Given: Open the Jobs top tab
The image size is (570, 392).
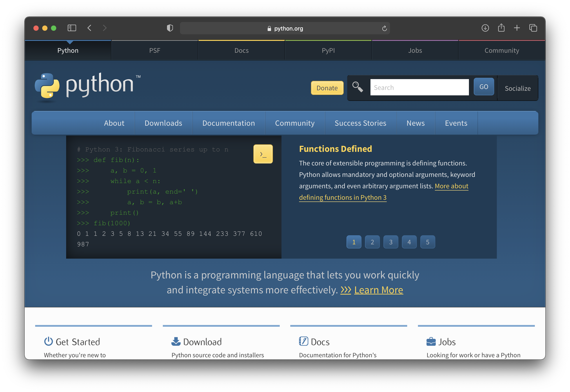Looking at the screenshot, I should click(415, 50).
